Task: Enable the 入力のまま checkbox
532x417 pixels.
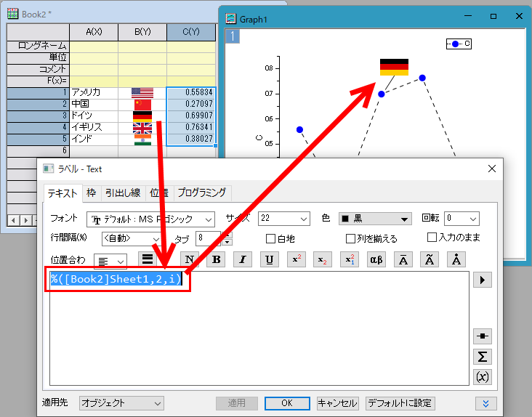Action: point(432,237)
